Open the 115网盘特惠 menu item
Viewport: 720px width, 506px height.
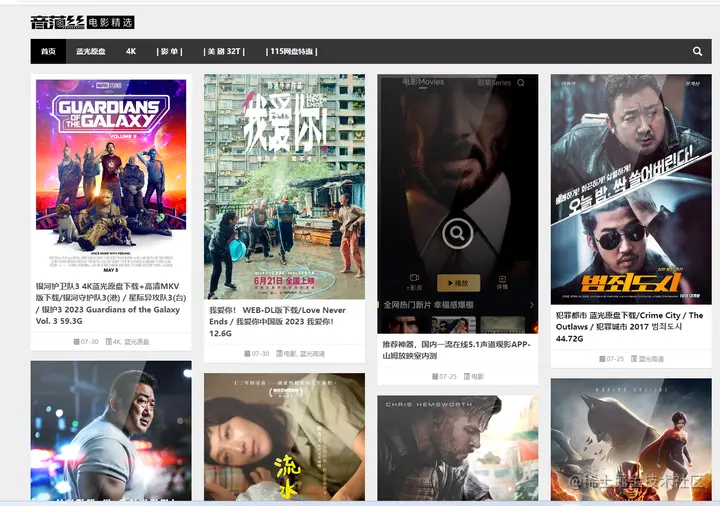coord(292,51)
